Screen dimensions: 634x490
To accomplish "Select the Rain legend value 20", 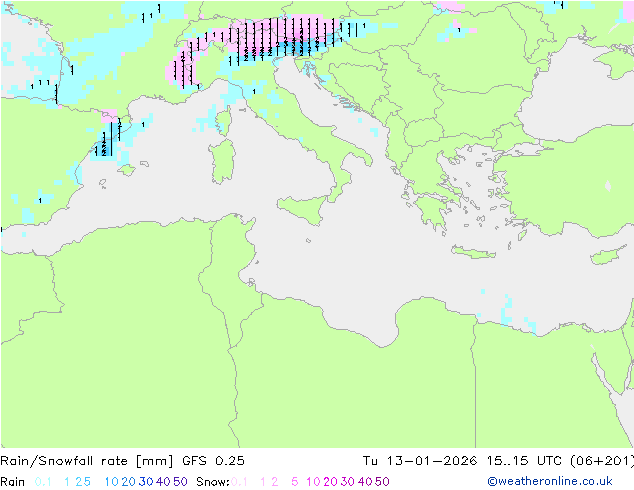I will coord(129,482).
